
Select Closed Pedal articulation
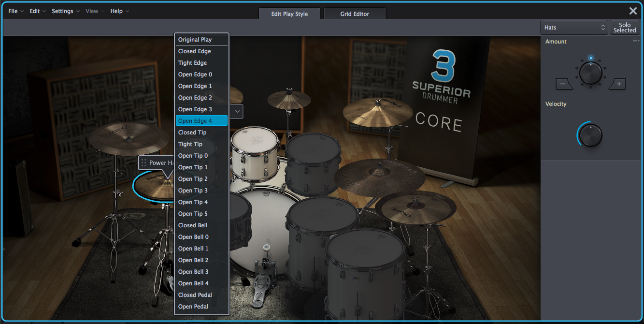pos(195,295)
